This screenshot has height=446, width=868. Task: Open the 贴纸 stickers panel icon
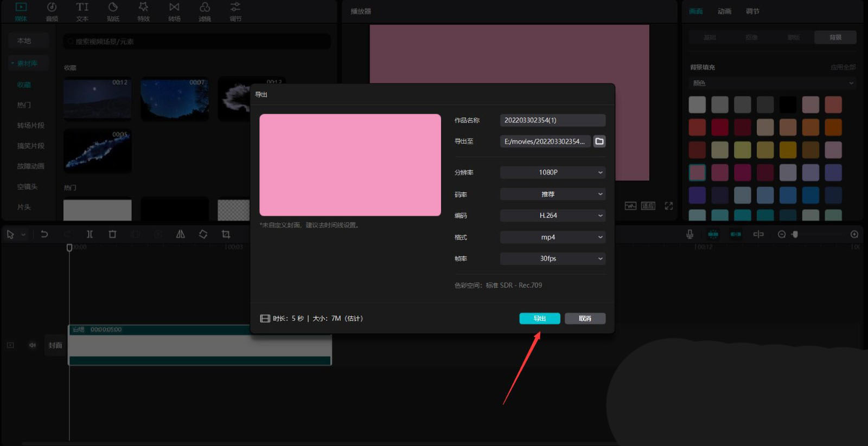click(x=113, y=11)
